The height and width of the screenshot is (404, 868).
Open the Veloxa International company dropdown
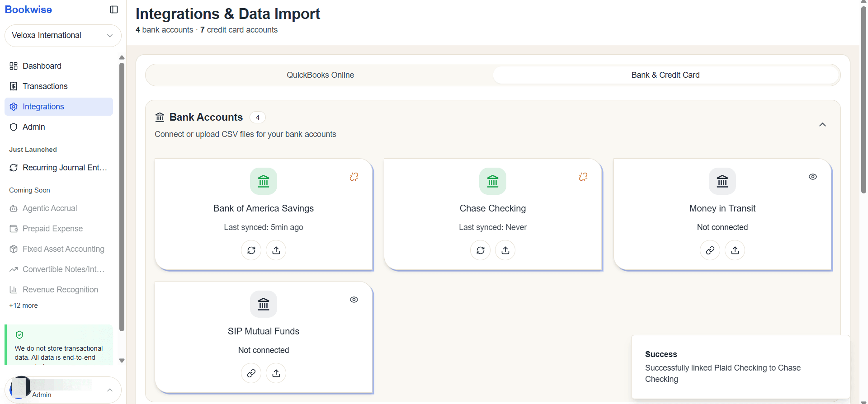(63, 35)
